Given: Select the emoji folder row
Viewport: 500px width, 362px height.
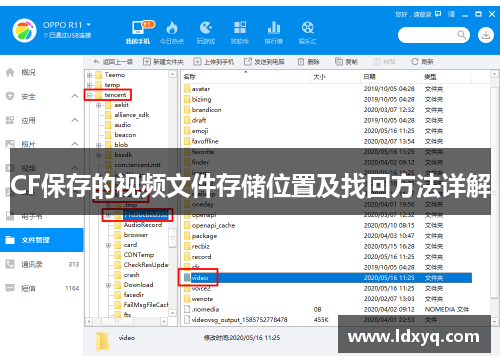Looking at the screenshot, I should click(x=327, y=131).
